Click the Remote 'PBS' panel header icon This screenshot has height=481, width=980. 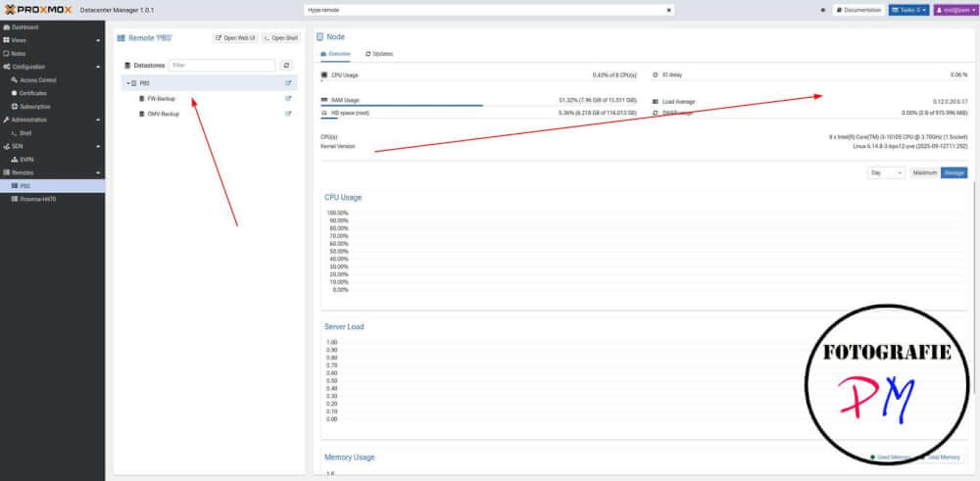[x=122, y=38]
